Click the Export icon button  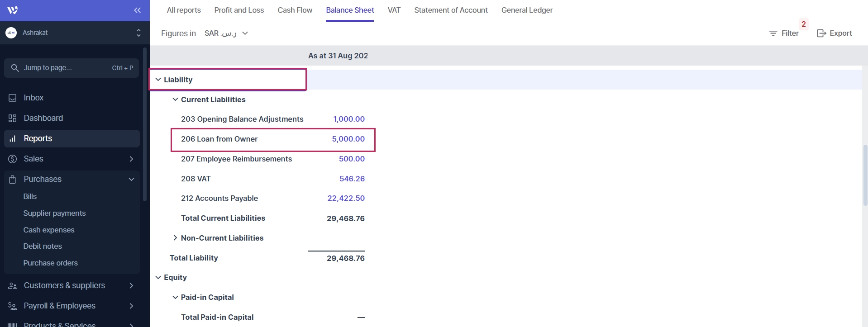834,33
